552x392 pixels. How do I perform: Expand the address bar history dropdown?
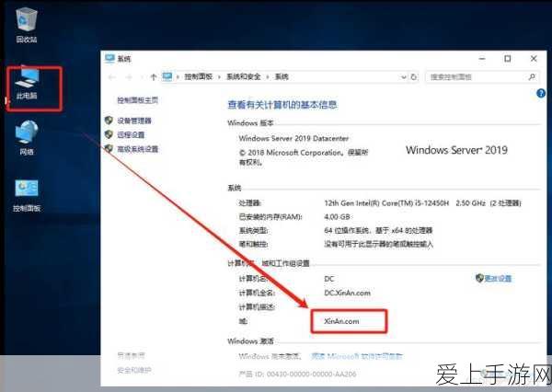[x=404, y=76]
